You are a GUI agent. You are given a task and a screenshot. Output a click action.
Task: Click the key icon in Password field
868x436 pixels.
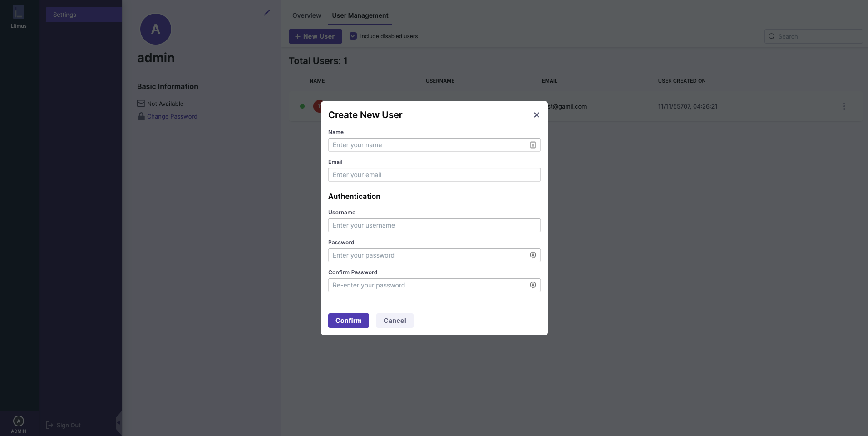[533, 255]
